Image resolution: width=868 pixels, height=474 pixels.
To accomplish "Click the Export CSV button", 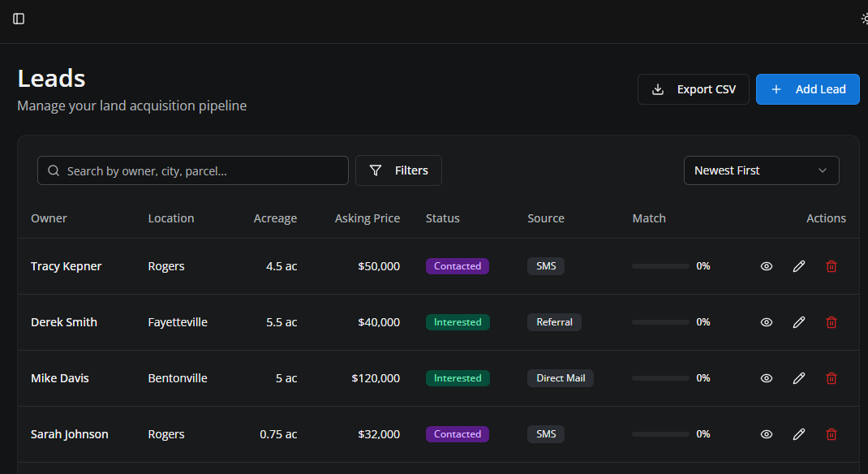I will coord(693,89).
